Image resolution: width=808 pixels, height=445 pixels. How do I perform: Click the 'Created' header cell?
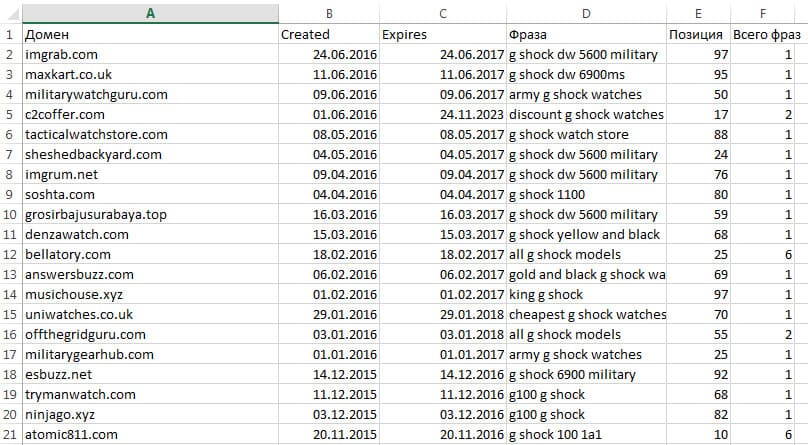pyautogui.click(x=329, y=35)
